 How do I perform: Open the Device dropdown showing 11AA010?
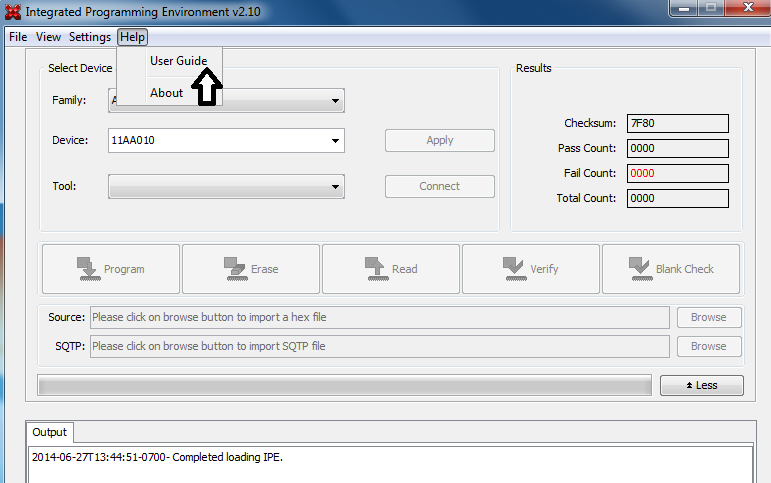[x=334, y=141]
